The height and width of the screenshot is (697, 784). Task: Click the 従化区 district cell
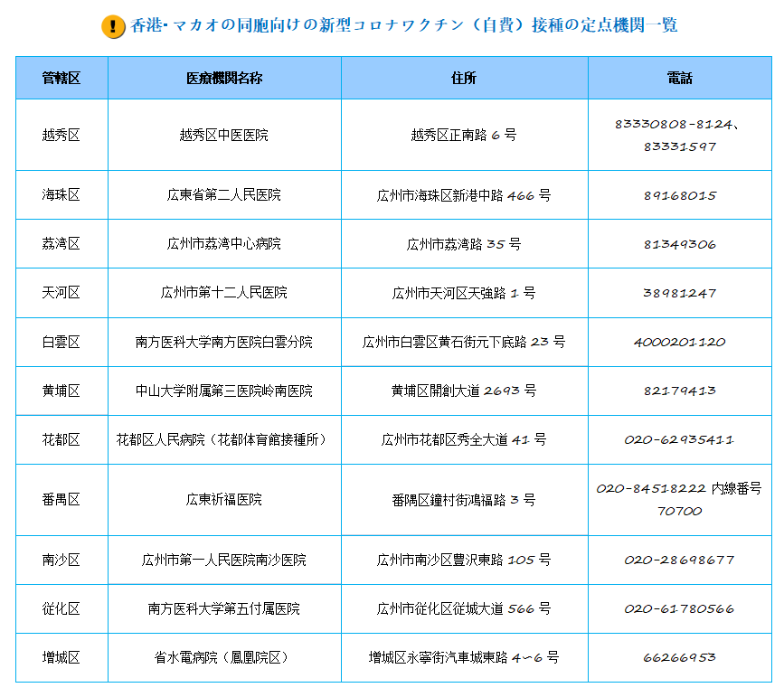pyautogui.click(x=61, y=609)
